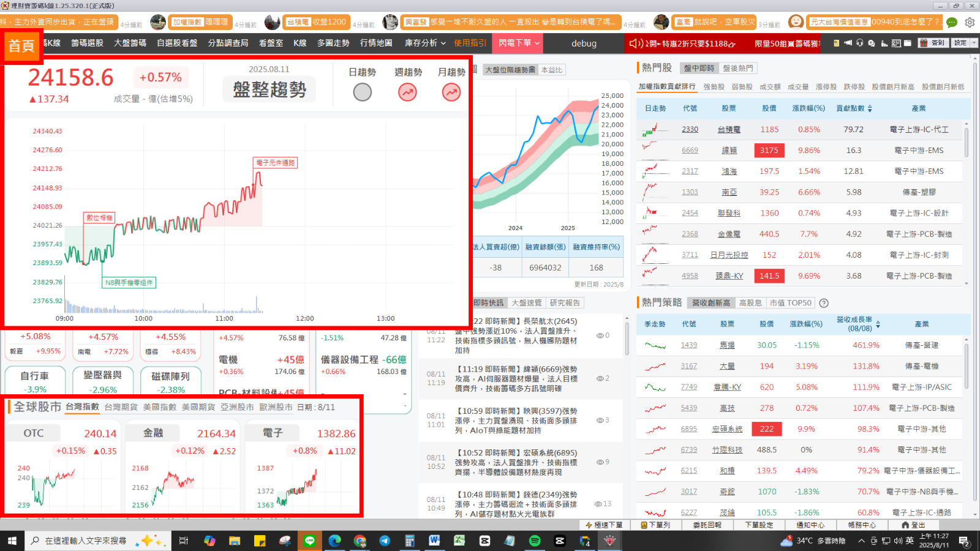This screenshot has height=551, width=980.
Task: Open Excel from the taskbar
Action: click(x=459, y=541)
